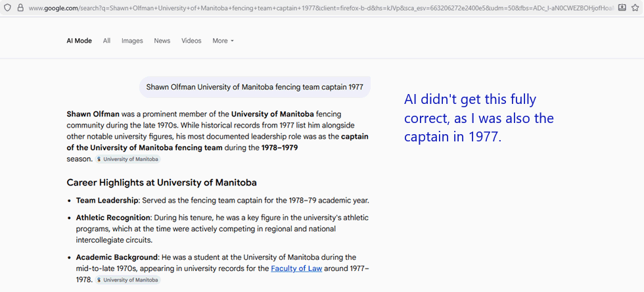Image resolution: width=644 pixels, height=292 pixels.
Task: Click the More dropdown arrow
Action: click(232, 41)
